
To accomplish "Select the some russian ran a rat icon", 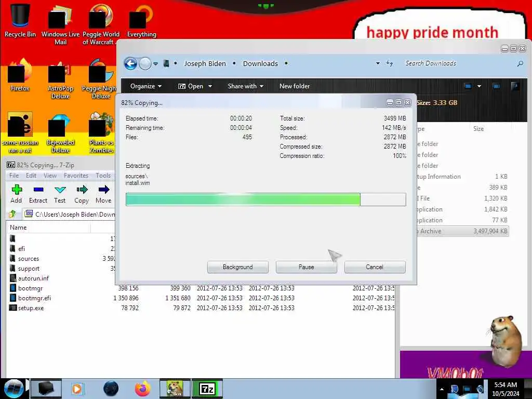I will click(x=20, y=133).
